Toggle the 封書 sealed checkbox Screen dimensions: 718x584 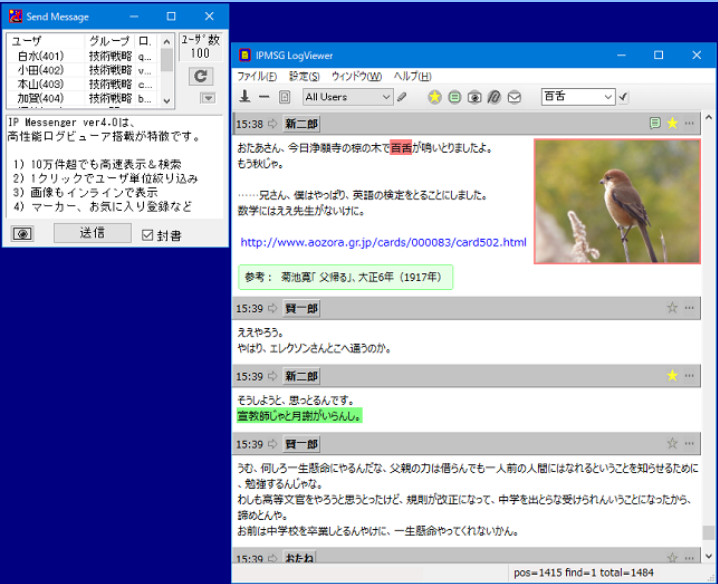[148, 235]
